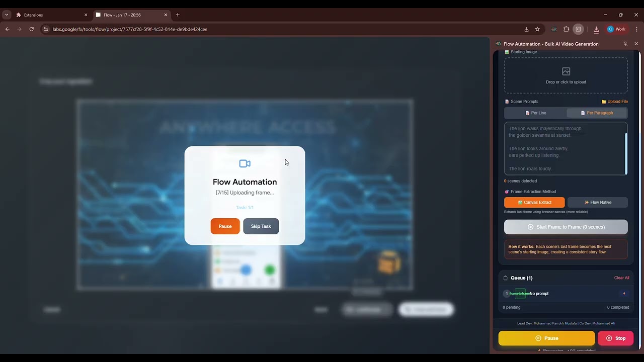The height and width of the screenshot is (362, 644).
Task: Stop the automation with the red Stop button
Action: click(x=615, y=338)
